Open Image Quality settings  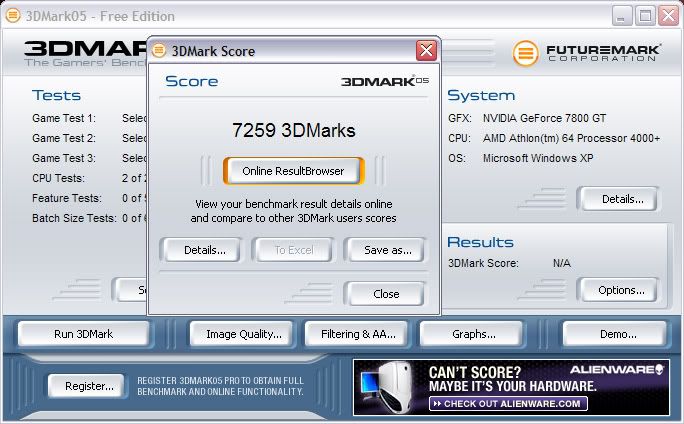[x=243, y=334]
